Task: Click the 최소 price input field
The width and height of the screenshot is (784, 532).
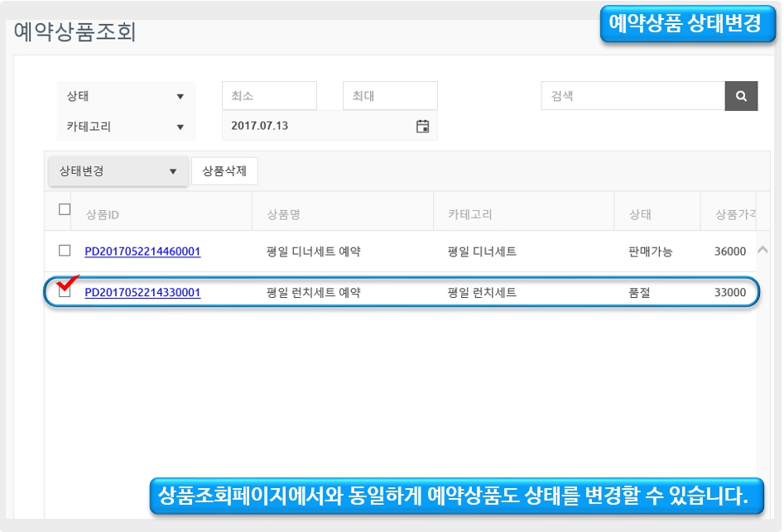Action: point(269,96)
